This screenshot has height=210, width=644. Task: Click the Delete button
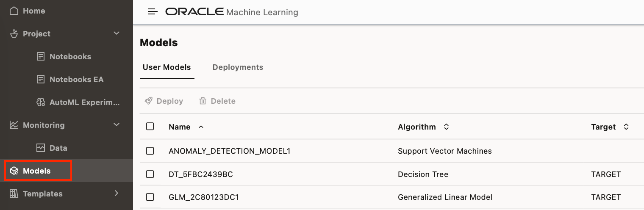tap(217, 101)
